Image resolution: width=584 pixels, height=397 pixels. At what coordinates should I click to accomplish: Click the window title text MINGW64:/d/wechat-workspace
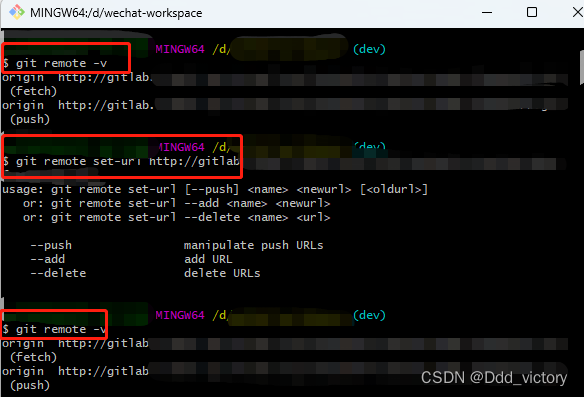(x=116, y=13)
